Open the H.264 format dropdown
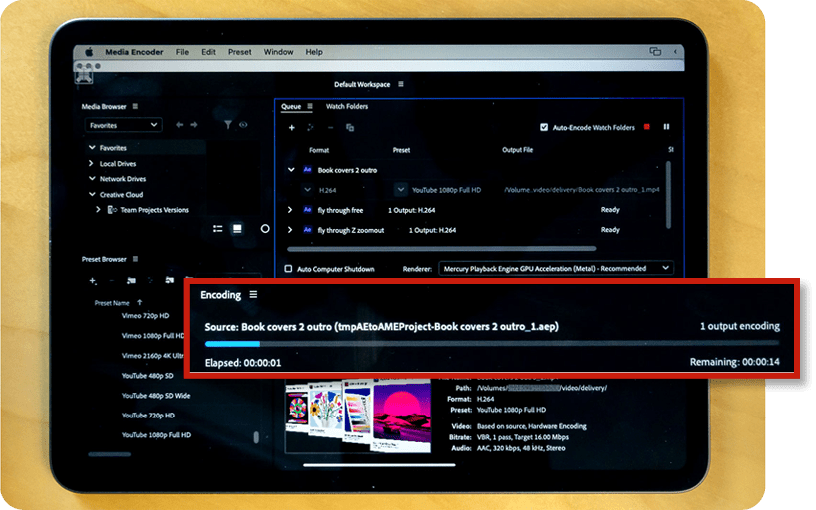816x510 pixels. coord(308,190)
